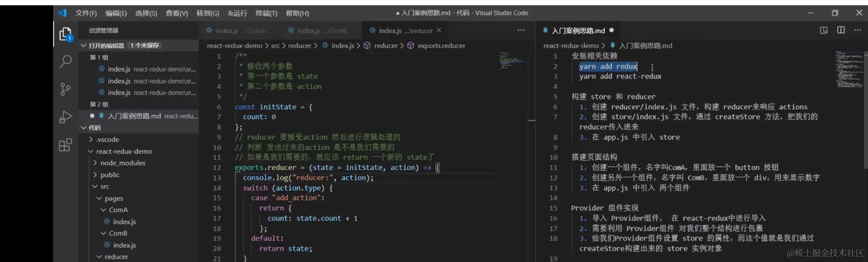Click 1 个未保存 badge

144,45
